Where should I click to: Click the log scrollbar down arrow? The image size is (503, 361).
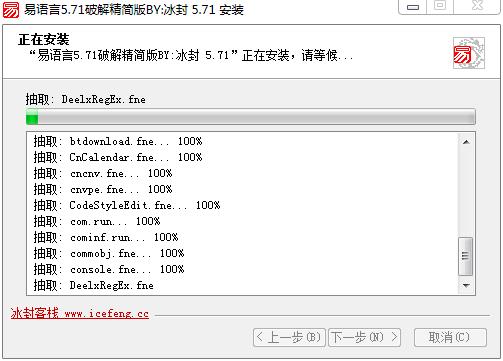(x=466, y=286)
